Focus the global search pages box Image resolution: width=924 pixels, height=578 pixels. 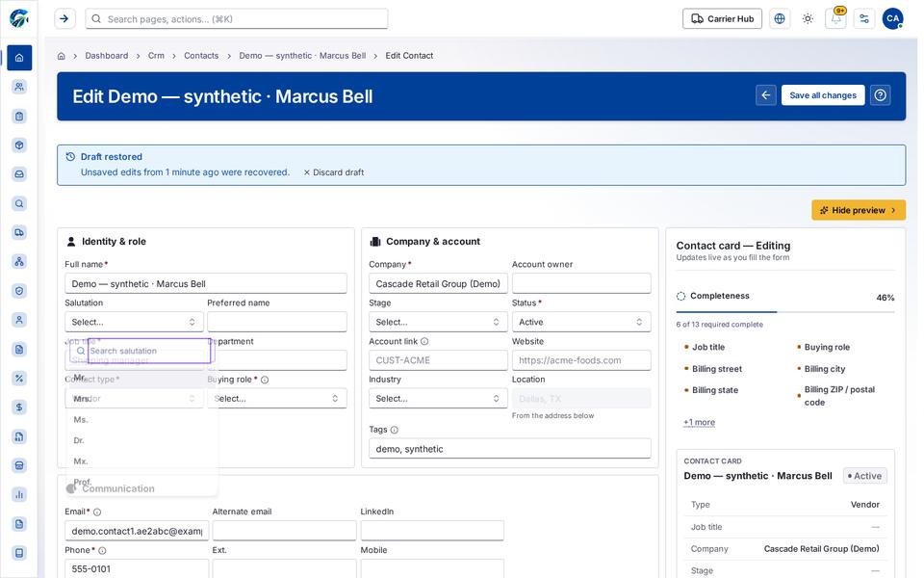coord(237,19)
